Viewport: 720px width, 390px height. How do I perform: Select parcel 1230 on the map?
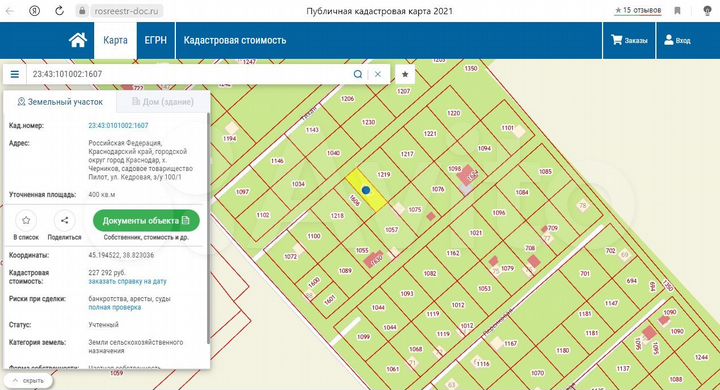pos(368,122)
